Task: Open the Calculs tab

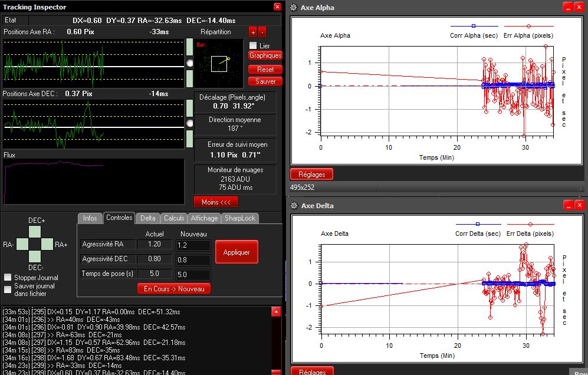Action: point(174,218)
